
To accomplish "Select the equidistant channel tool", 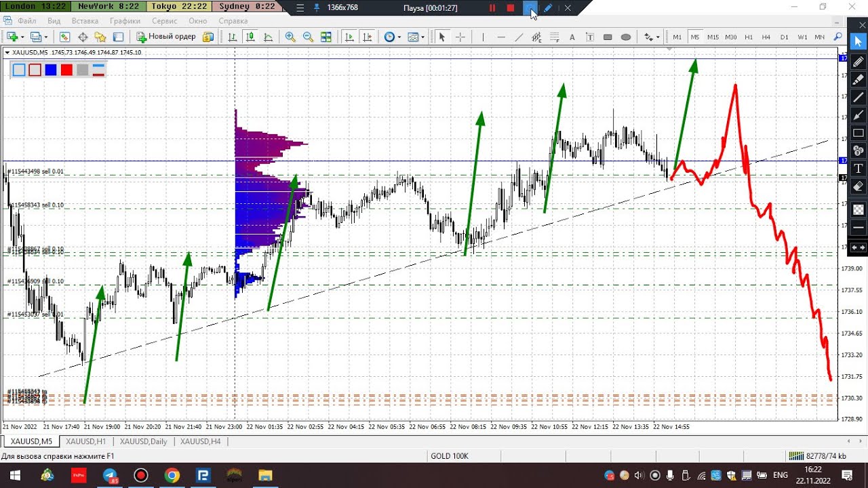I will point(536,37).
